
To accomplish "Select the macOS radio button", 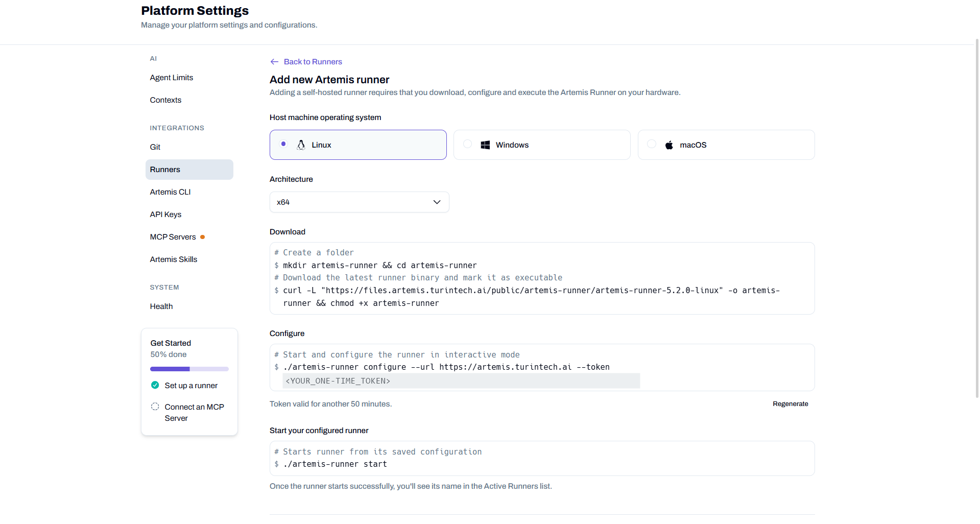I will point(652,144).
